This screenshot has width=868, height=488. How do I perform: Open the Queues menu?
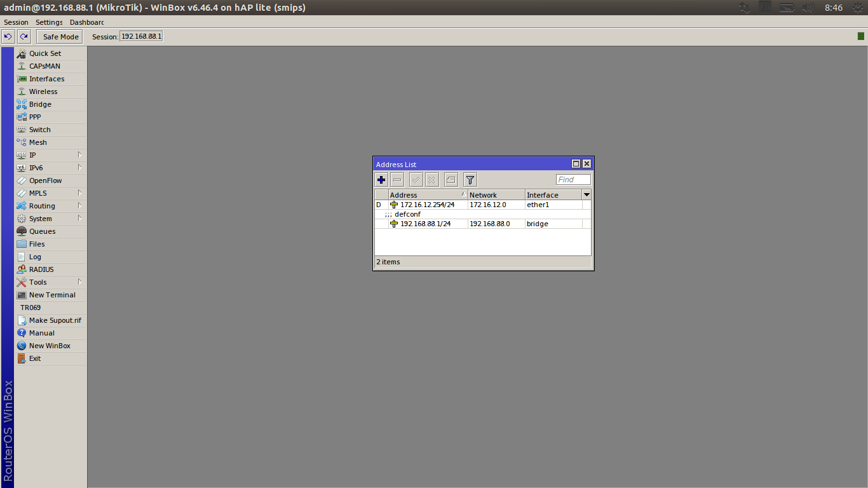point(50,231)
